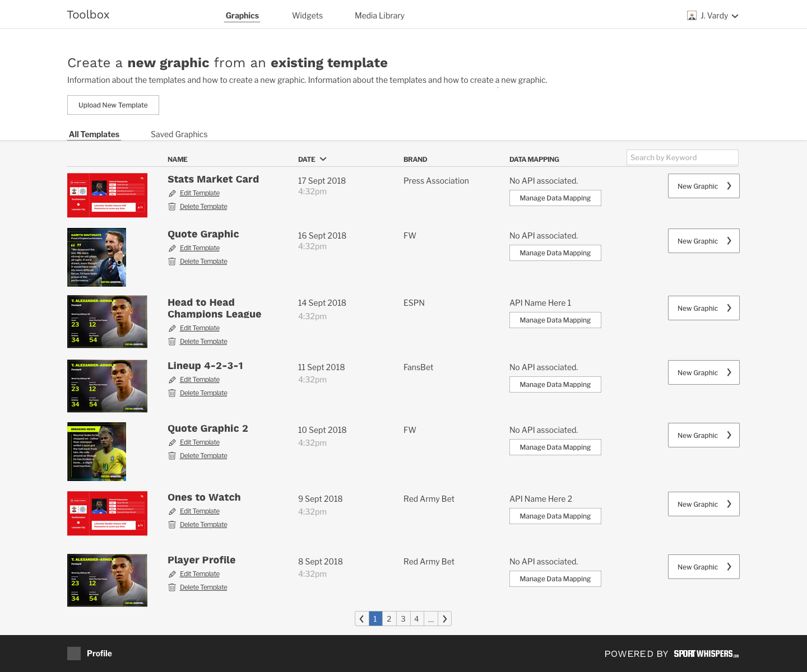Viewport: 807px width, 672px height.
Task: Go to next page with right arrow
Action: pos(445,619)
